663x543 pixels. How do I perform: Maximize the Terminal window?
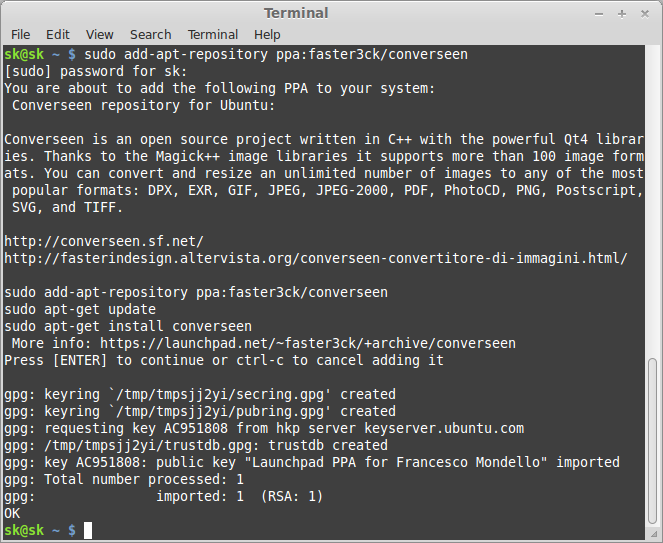622,13
